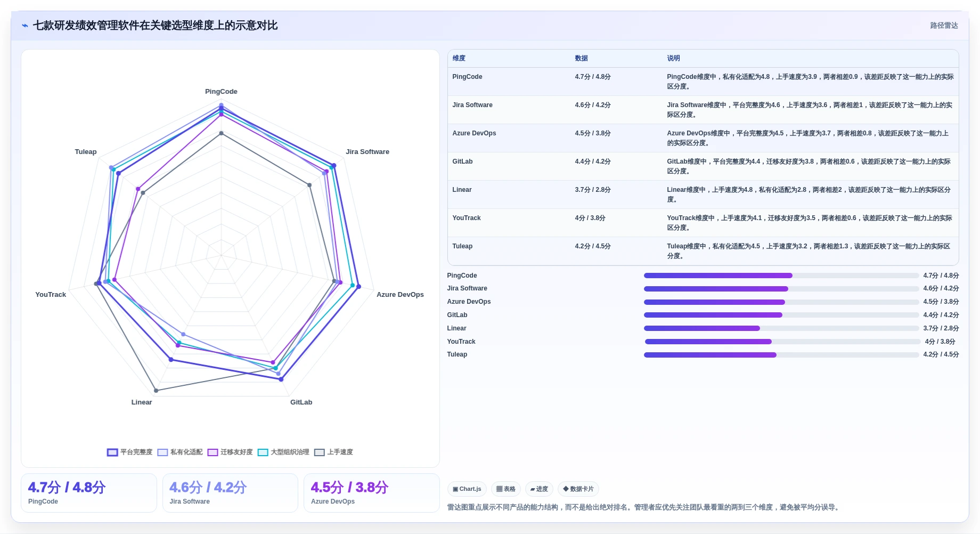
Task: Click the 维度 column header
Action: [x=459, y=58]
